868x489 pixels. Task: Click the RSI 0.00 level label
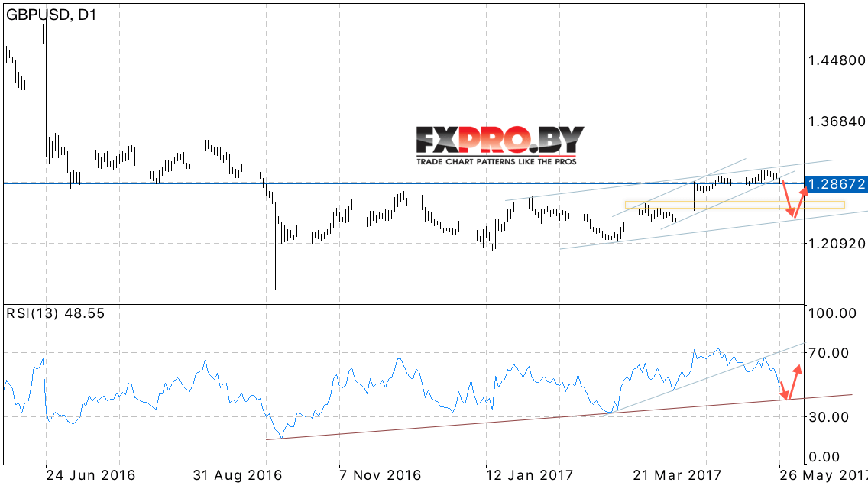pyautogui.click(x=824, y=457)
